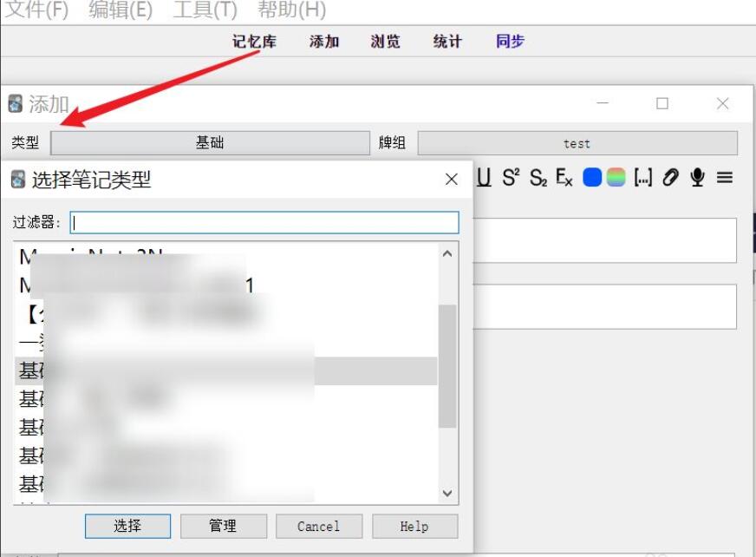756x557 pixels.
Task: Maximize the 添加 window
Action: tap(662, 103)
